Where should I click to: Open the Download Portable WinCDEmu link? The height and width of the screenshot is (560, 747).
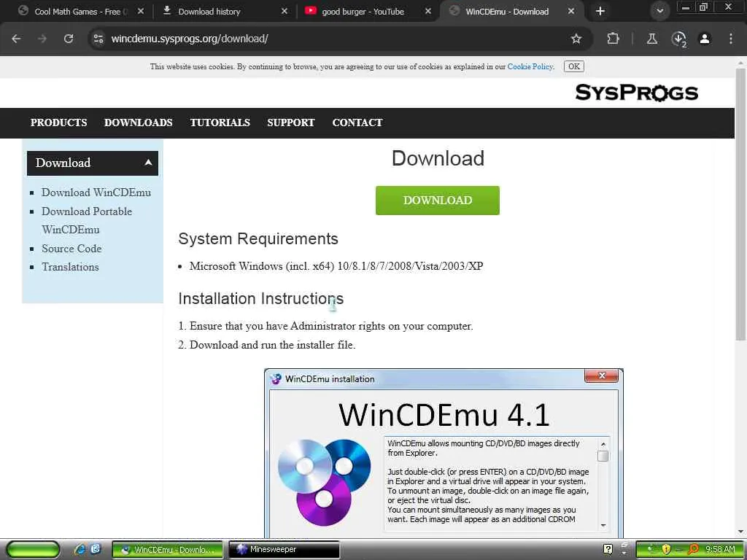87,220
